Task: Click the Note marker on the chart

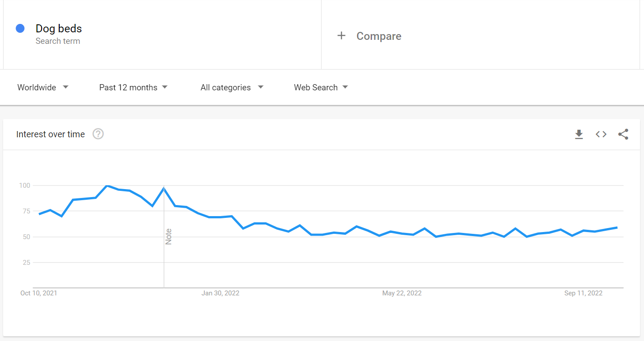Action: (169, 236)
